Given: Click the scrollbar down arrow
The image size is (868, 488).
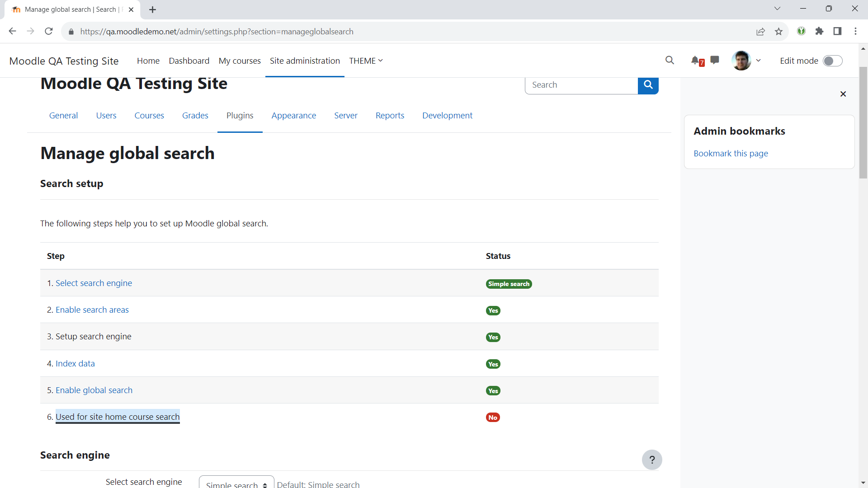Looking at the screenshot, I should click(863, 483).
